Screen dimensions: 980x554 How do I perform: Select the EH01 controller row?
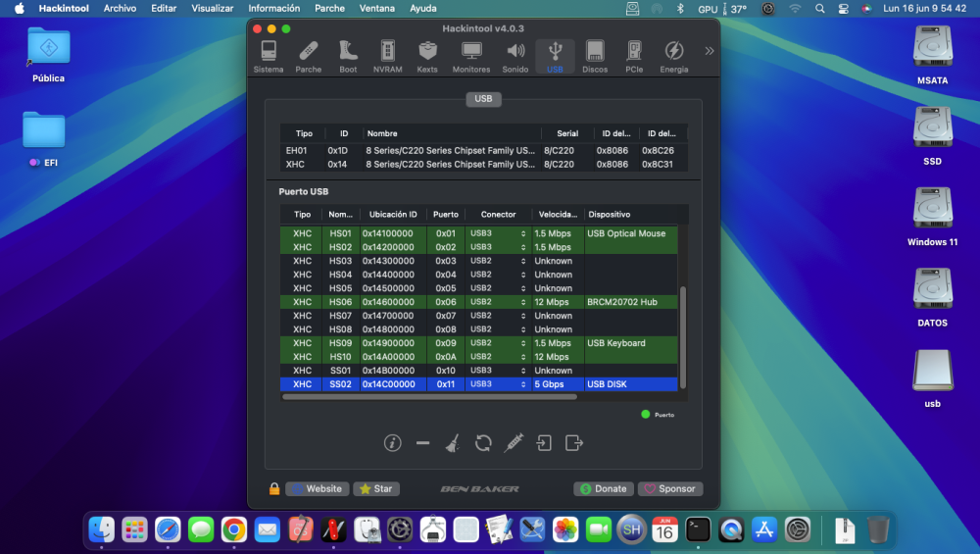[x=484, y=151]
